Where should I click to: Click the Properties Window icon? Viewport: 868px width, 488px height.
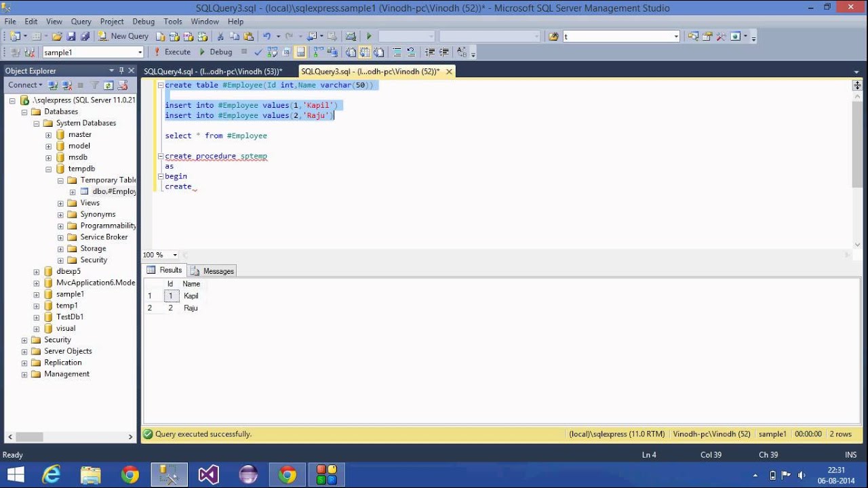coord(707,37)
